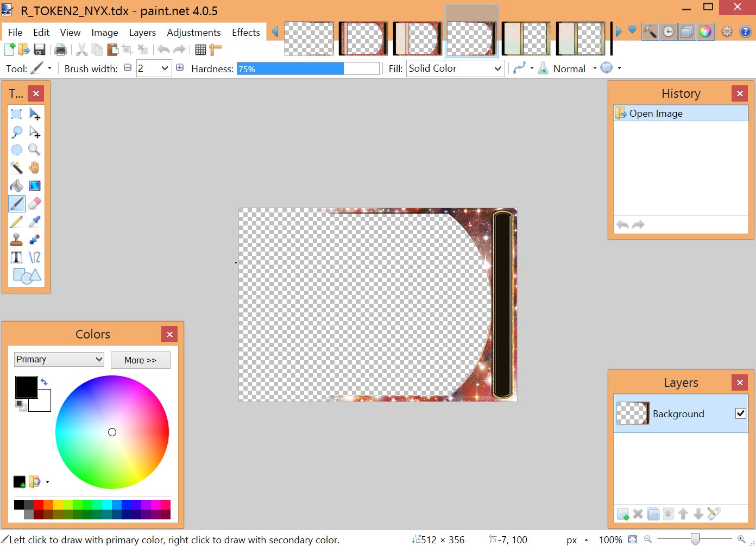The width and height of the screenshot is (756, 546).
Task: Open the Fill Solid Color dropdown
Action: [x=455, y=68]
